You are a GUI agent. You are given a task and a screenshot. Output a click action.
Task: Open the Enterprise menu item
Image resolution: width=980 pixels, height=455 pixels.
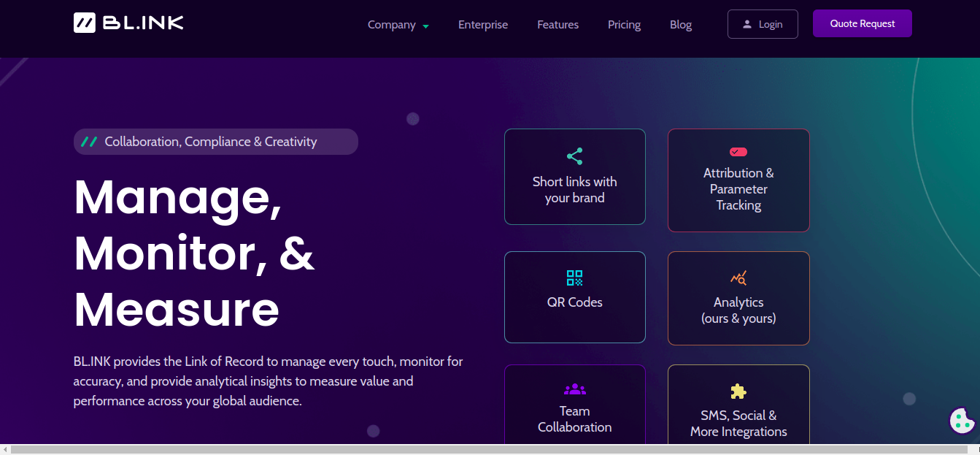483,25
